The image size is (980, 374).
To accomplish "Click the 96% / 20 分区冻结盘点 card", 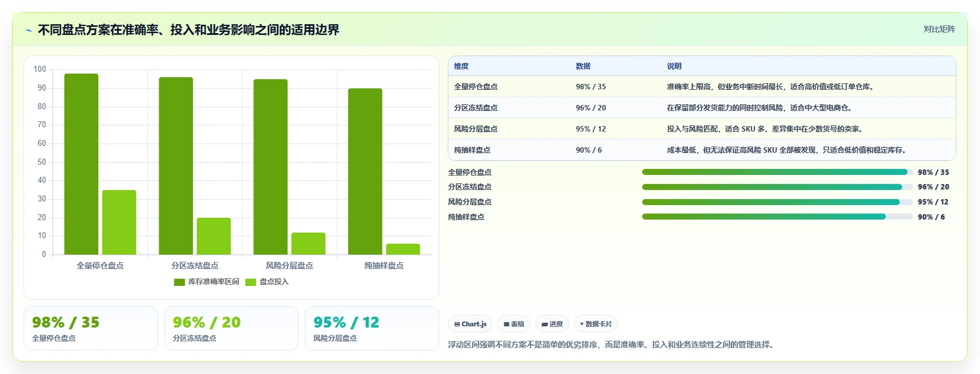I will click(231, 328).
